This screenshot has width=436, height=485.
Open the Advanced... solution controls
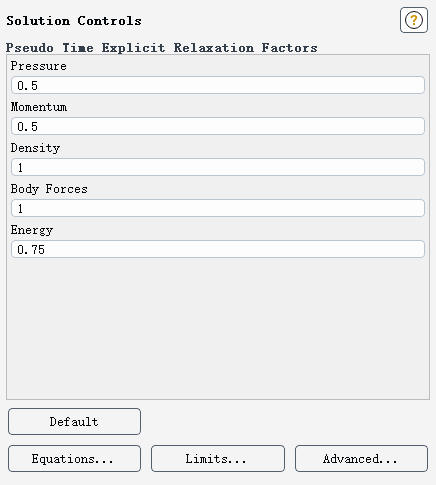click(x=361, y=459)
